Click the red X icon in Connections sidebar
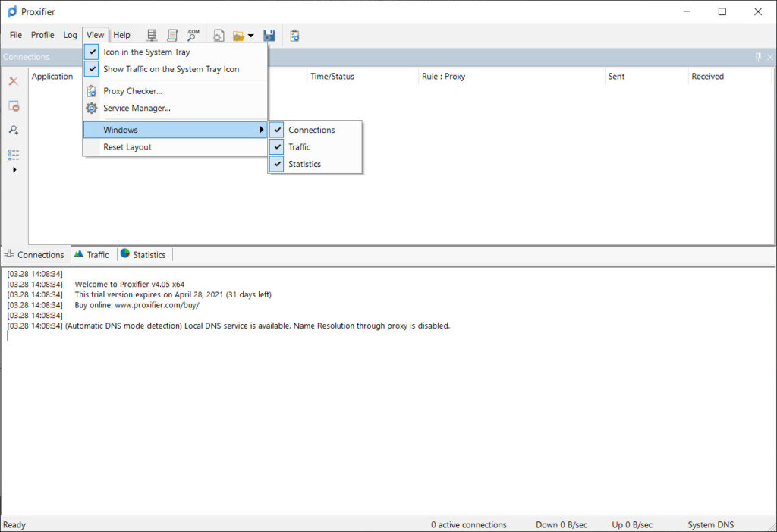The width and height of the screenshot is (777, 532). 14,81
